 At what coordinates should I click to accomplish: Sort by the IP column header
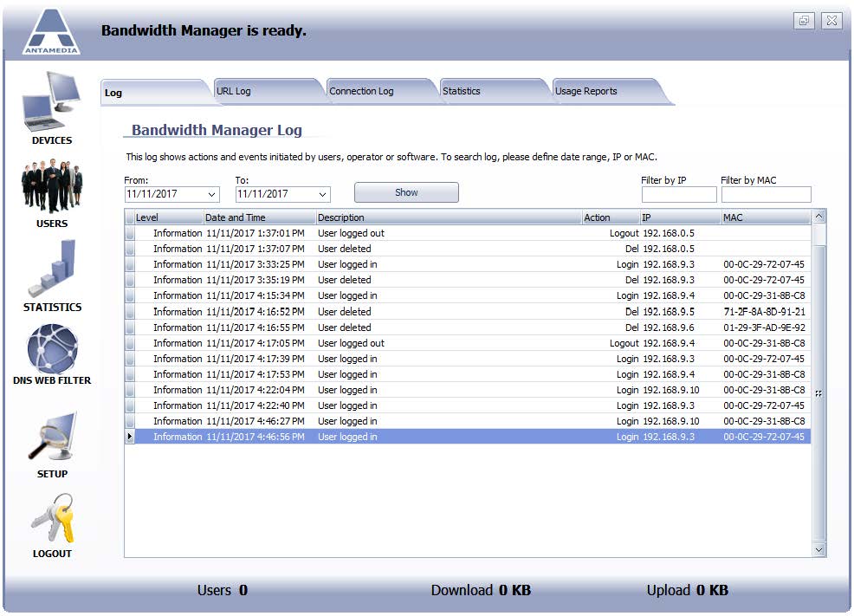click(x=681, y=217)
